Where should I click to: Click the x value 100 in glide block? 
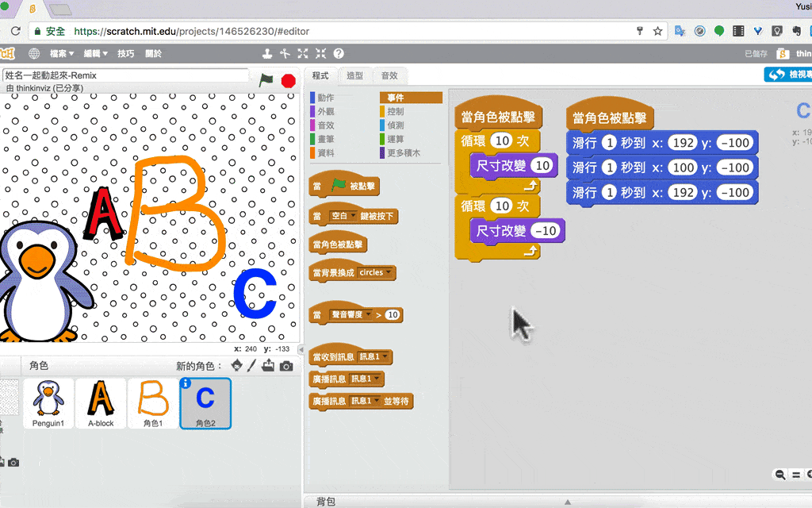683,167
